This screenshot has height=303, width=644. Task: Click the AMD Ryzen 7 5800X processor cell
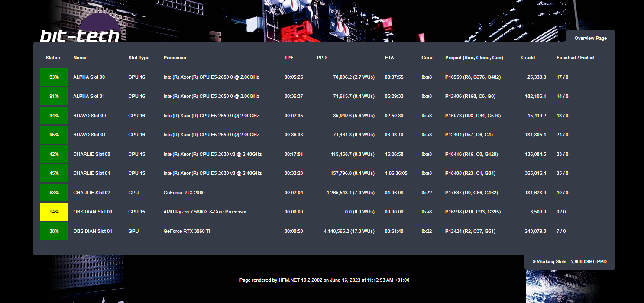pos(205,212)
